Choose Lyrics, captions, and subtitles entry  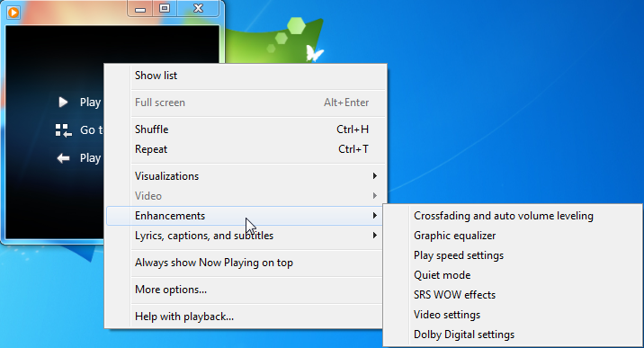point(246,236)
